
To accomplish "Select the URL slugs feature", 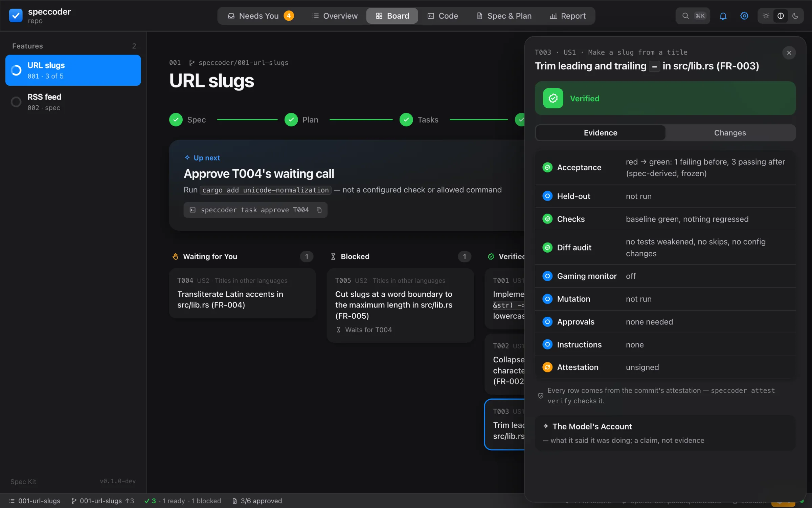I will 73,70.
